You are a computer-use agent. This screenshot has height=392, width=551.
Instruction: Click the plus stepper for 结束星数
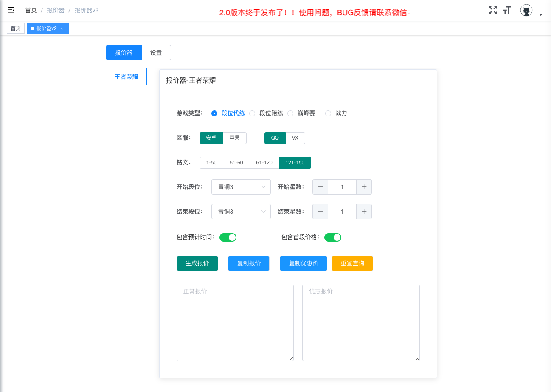[x=364, y=212]
